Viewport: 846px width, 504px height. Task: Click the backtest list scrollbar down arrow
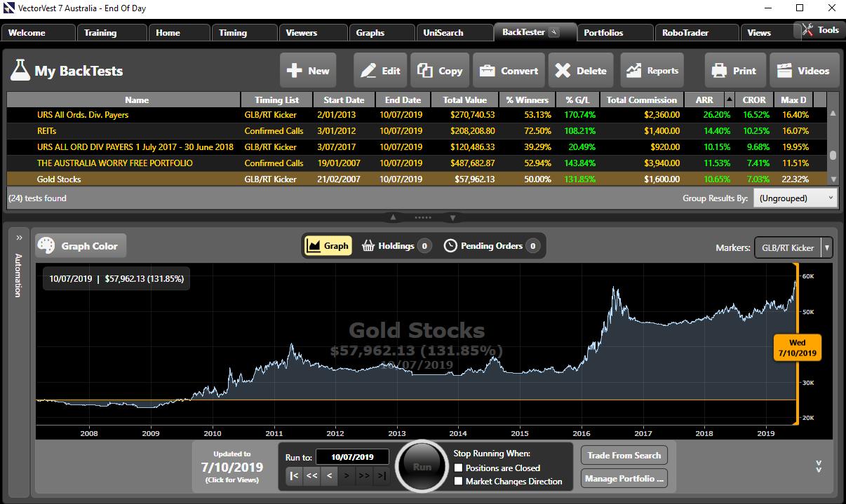(x=833, y=180)
